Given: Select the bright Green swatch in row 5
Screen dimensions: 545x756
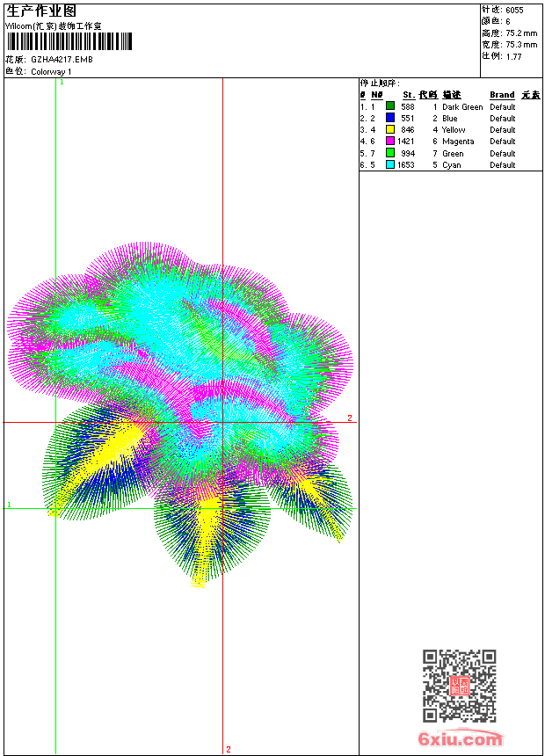Looking at the screenshot, I should 390,153.
